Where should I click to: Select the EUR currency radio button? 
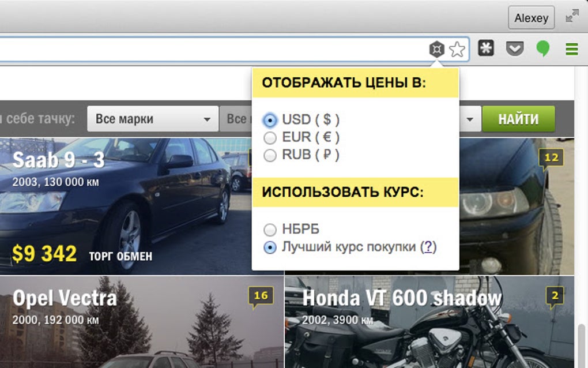[x=269, y=137]
